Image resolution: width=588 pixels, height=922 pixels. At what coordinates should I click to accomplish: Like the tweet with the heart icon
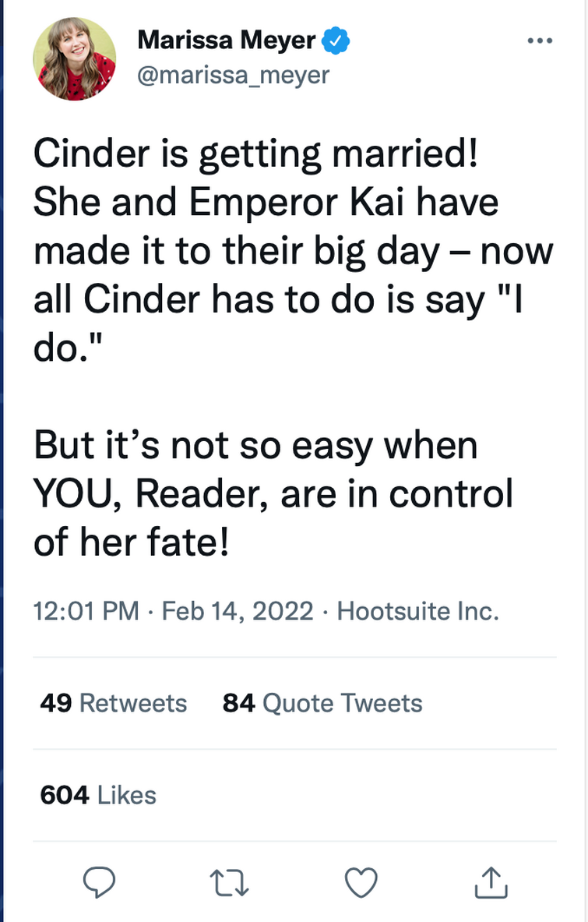click(361, 881)
